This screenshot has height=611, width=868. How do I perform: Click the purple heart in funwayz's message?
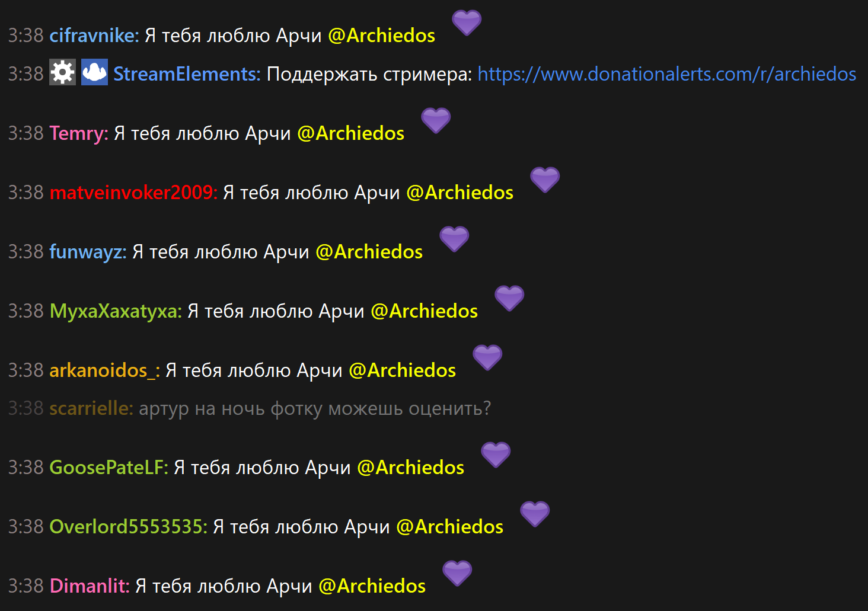coord(454,239)
